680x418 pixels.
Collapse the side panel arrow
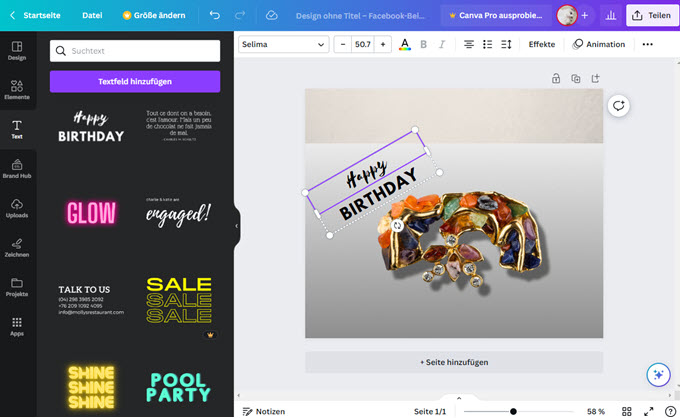(237, 226)
